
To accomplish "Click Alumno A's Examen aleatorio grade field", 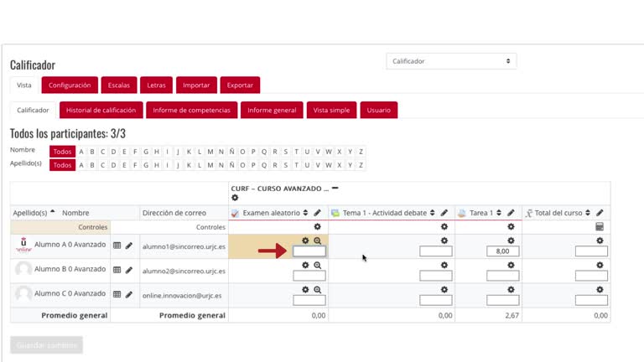I will (309, 251).
